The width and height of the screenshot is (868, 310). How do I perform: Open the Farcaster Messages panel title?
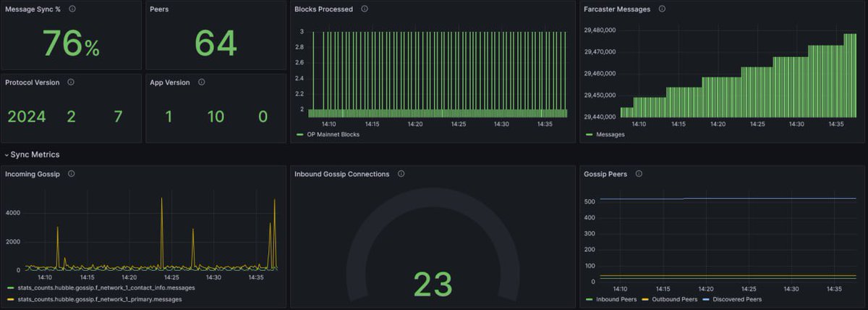pyautogui.click(x=617, y=9)
